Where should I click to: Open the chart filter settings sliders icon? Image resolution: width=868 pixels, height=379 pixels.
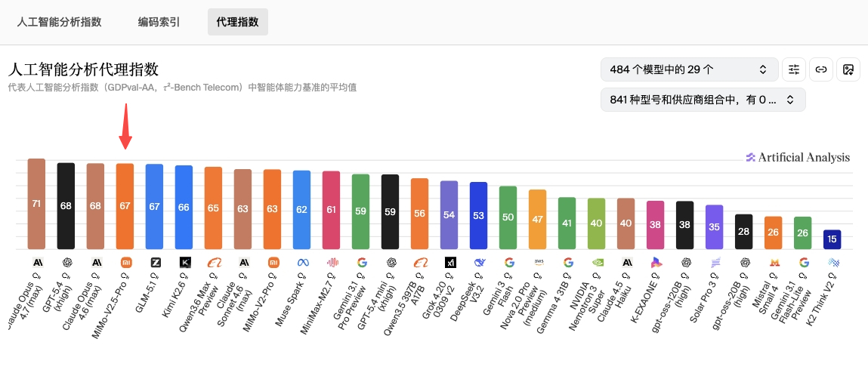click(794, 69)
